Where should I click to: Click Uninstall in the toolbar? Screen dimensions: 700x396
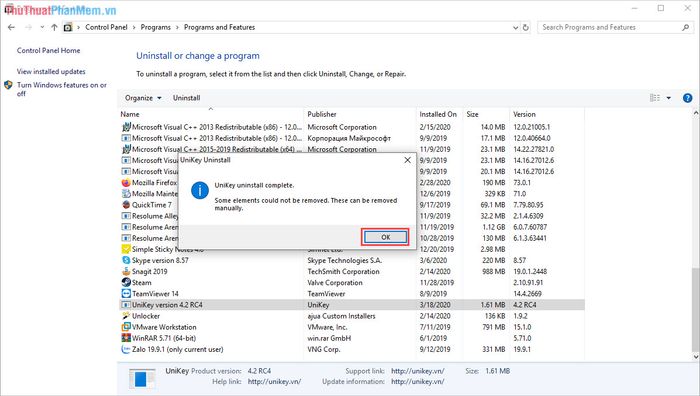[x=186, y=98]
